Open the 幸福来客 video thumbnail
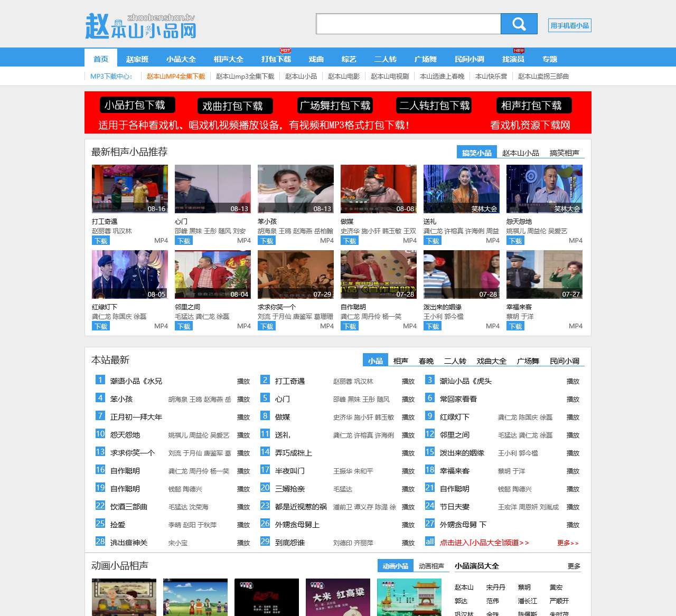 pos(544,274)
